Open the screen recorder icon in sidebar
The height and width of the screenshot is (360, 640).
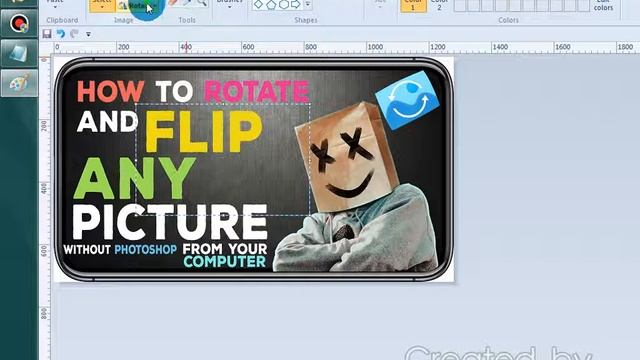(19, 23)
